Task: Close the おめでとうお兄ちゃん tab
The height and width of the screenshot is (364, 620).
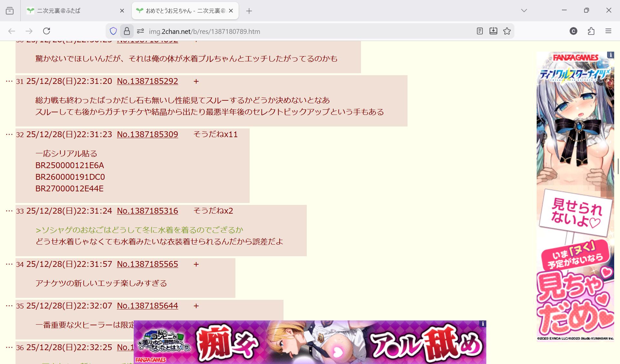Action: click(231, 11)
